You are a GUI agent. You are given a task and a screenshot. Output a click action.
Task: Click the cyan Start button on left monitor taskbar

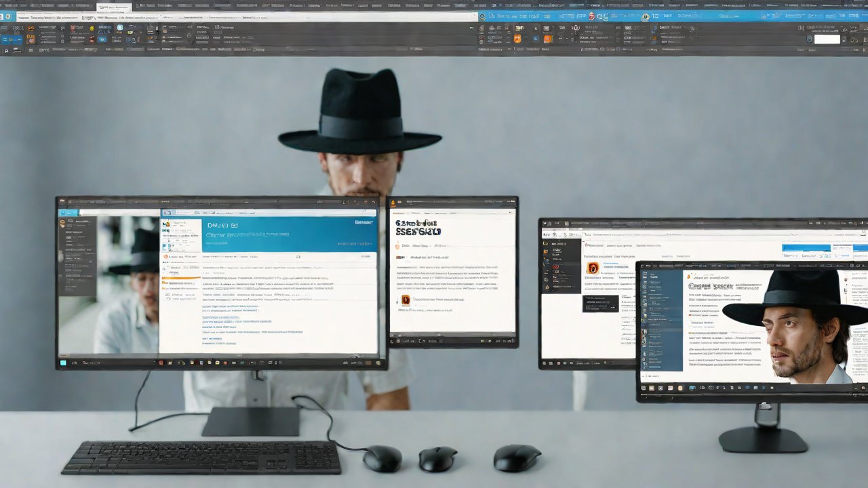(64, 363)
